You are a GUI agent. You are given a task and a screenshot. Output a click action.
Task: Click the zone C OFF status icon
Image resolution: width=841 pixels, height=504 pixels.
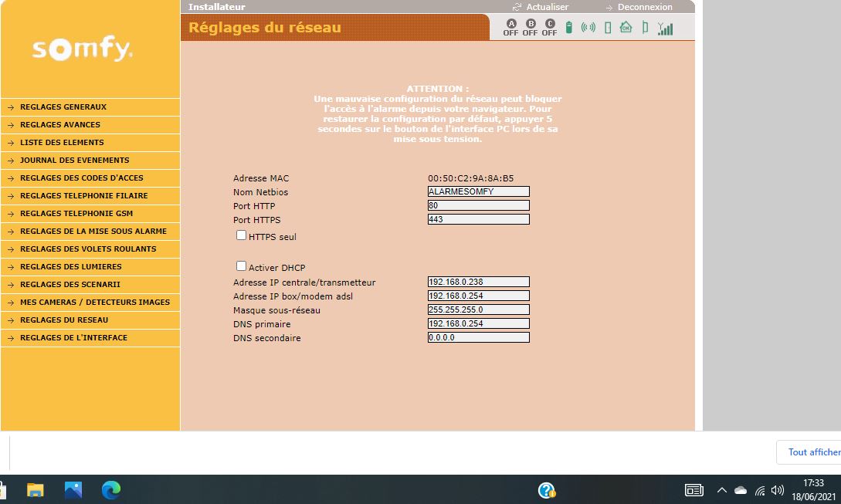(x=549, y=28)
